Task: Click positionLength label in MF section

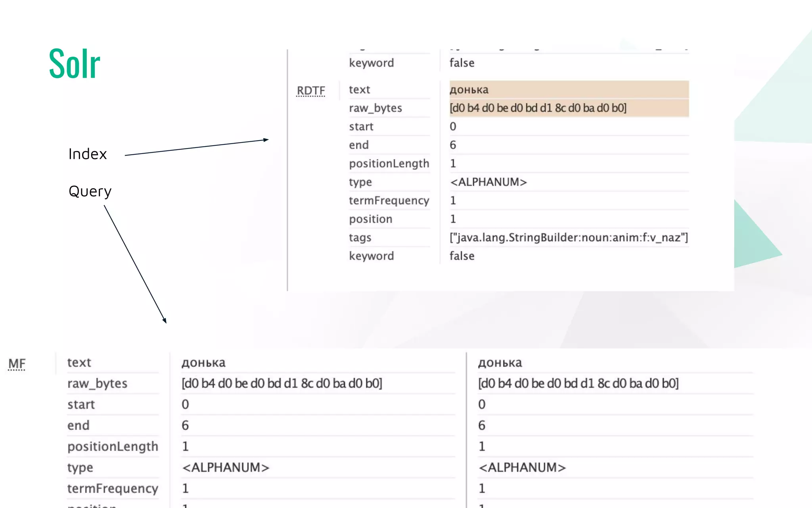Action: [113, 446]
